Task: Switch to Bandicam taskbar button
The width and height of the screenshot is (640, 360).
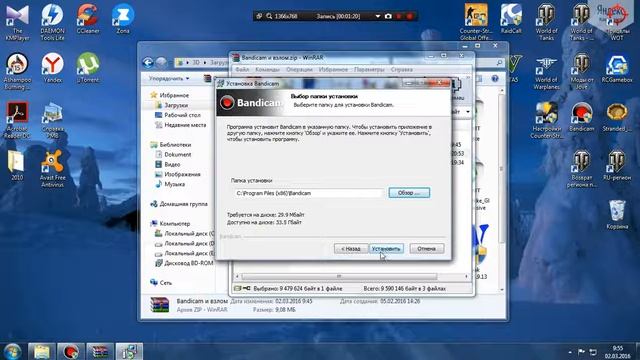Action: click(71, 351)
